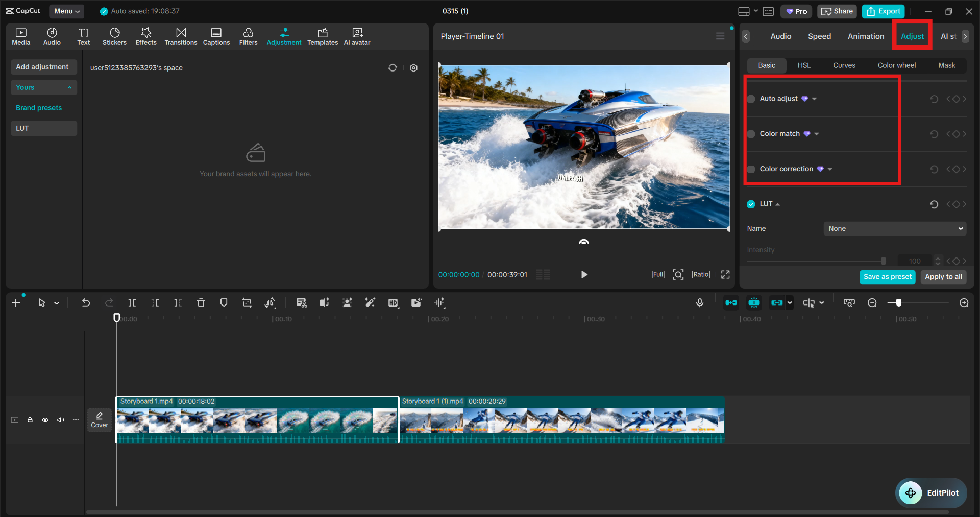The width and height of the screenshot is (980, 517).
Task: Toggle track visibility eye icon
Action: pos(45,420)
